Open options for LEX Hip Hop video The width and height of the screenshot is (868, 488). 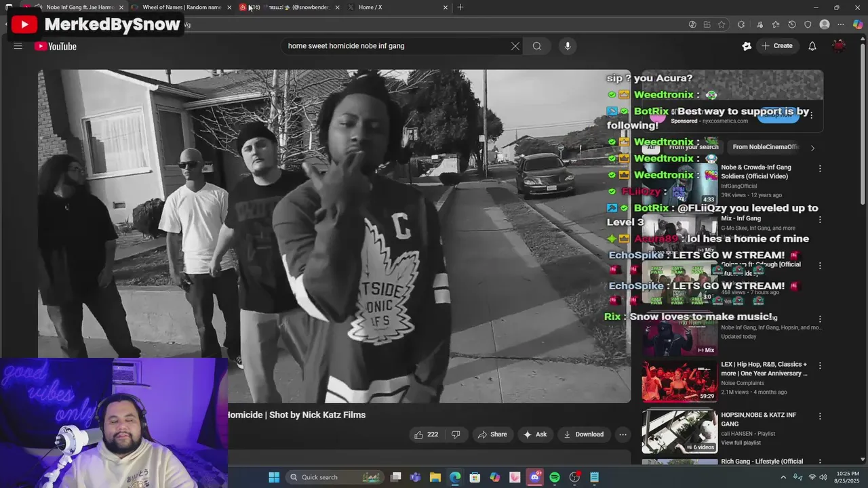point(820,365)
